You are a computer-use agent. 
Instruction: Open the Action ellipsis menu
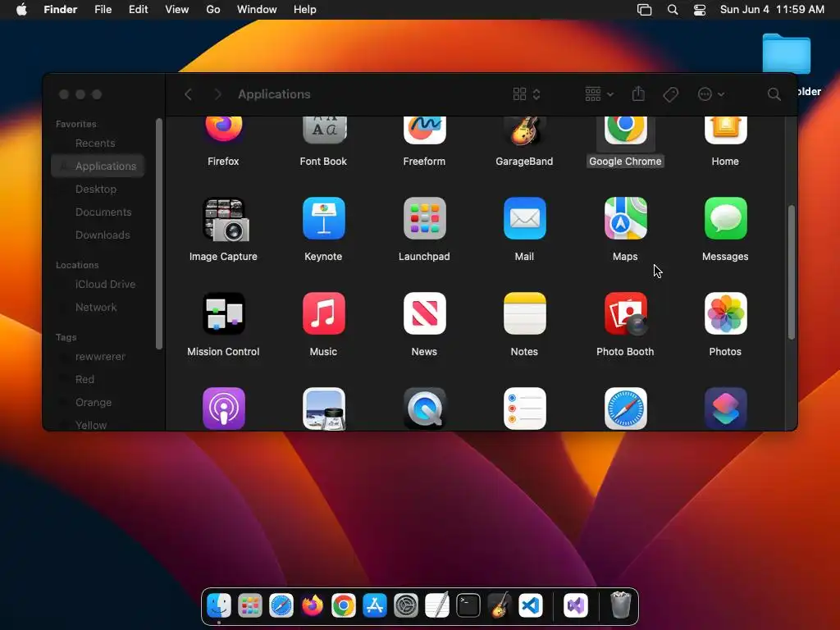[711, 94]
